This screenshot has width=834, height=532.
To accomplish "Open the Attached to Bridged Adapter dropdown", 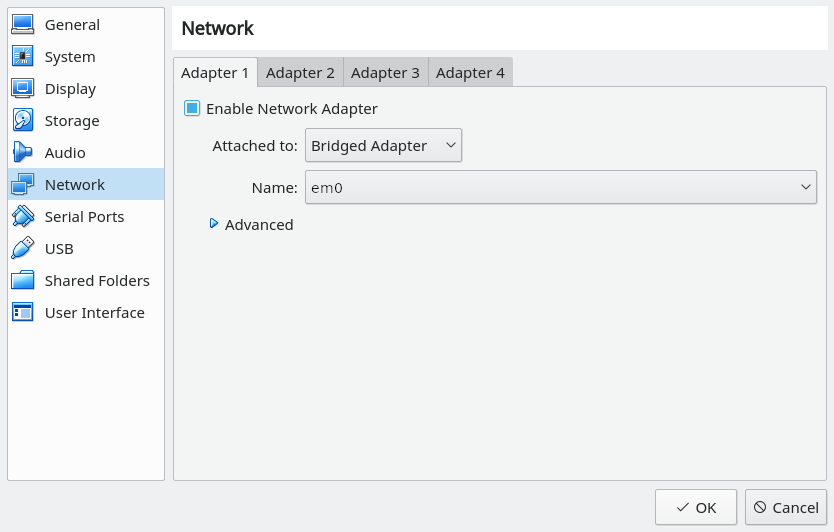I will click(383, 145).
